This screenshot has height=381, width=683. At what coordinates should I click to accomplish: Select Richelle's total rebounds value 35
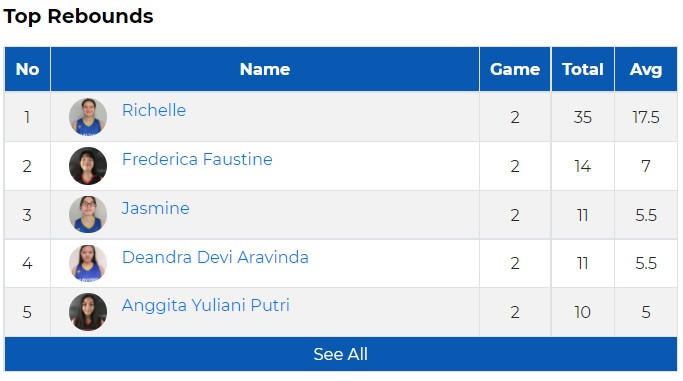pos(582,117)
